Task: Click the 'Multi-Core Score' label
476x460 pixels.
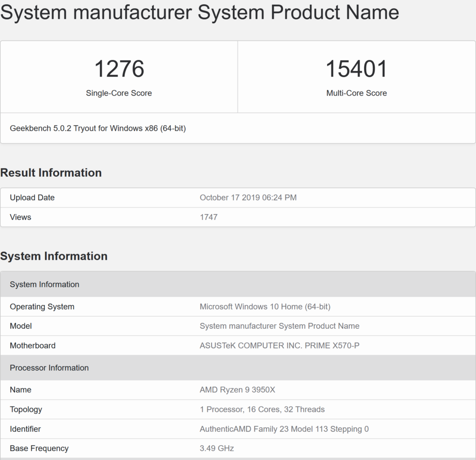Action: tap(357, 93)
